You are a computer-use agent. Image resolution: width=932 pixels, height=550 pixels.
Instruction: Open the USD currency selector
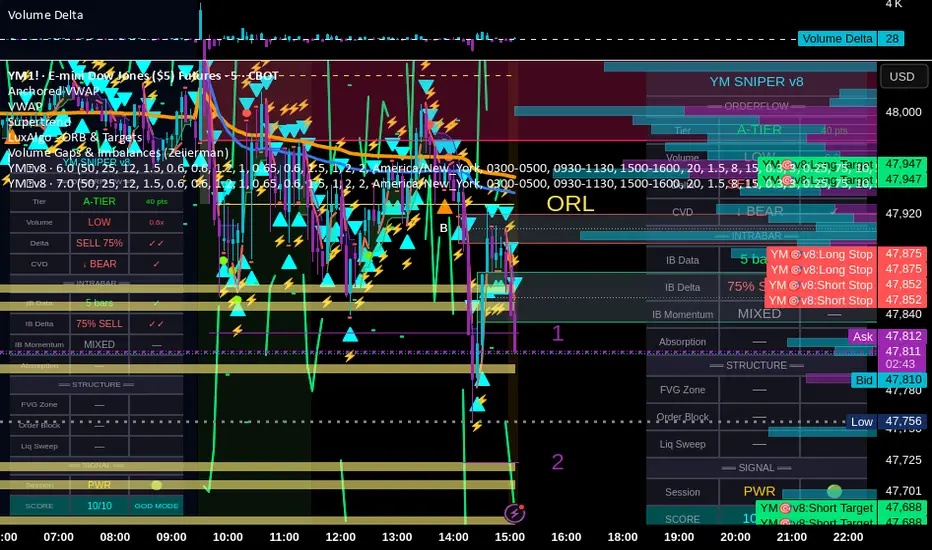coord(902,77)
